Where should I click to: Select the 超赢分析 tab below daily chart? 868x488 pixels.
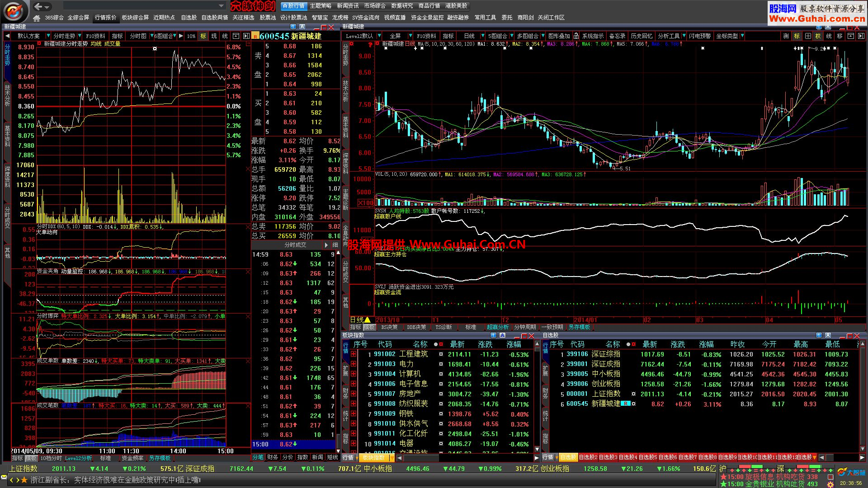pyautogui.click(x=498, y=327)
